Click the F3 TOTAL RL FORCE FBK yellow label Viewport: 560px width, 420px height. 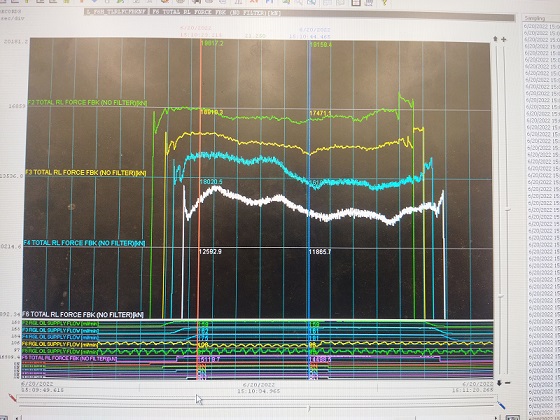point(86,173)
